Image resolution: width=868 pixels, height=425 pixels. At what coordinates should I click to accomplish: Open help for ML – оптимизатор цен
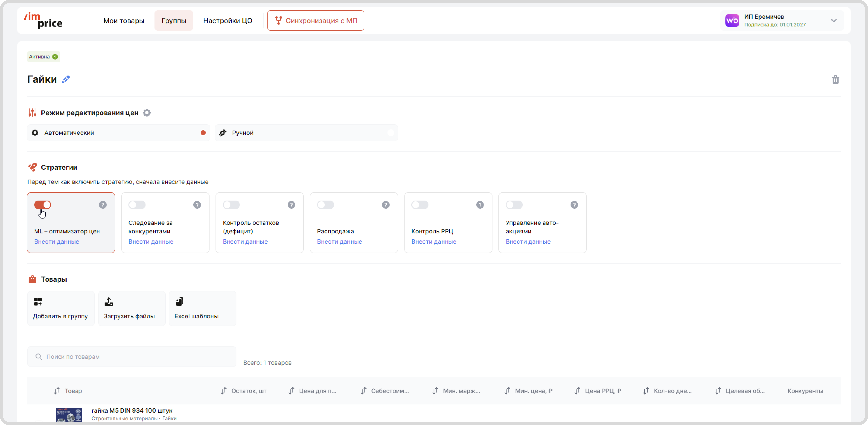pyautogui.click(x=103, y=205)
